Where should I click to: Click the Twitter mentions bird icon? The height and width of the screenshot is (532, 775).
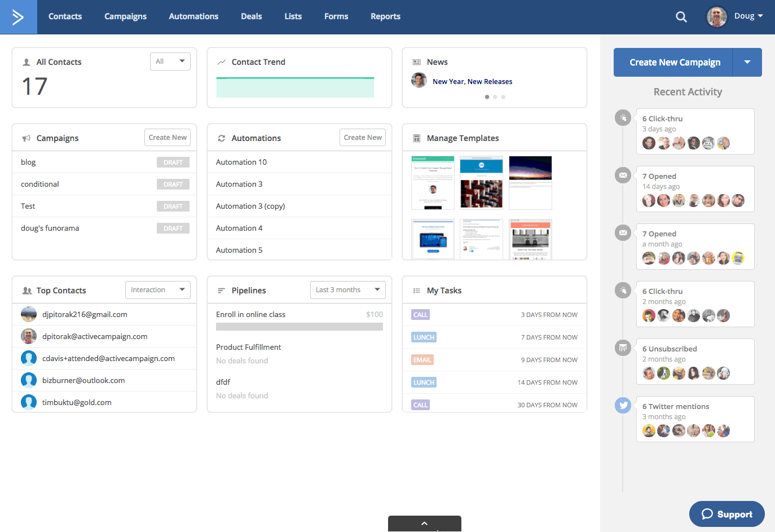coord(623,405)
